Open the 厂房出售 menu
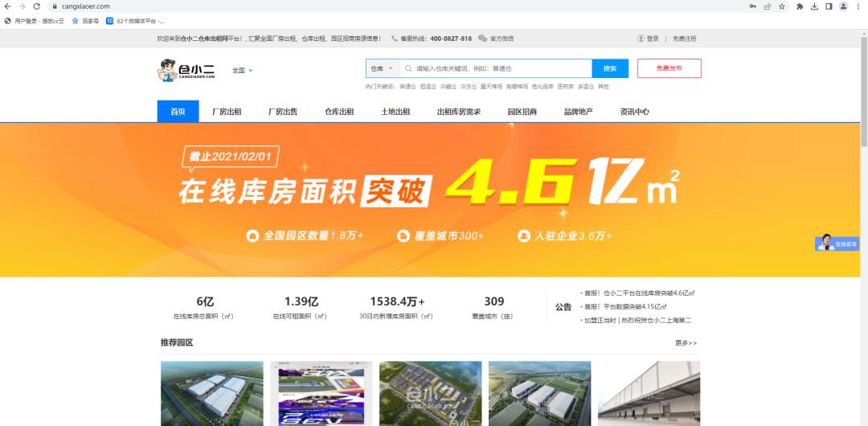The image size is (868, 426). coord(283,112)
